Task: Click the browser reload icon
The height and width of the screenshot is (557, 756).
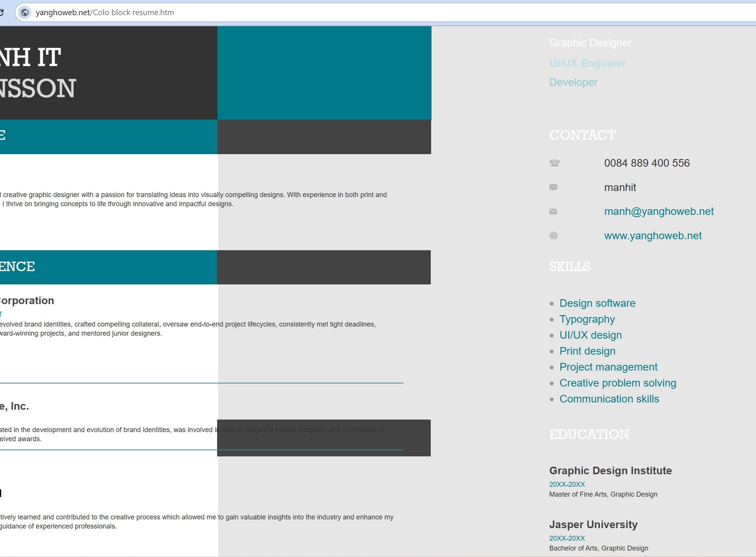Action: [x=2, y=13]
